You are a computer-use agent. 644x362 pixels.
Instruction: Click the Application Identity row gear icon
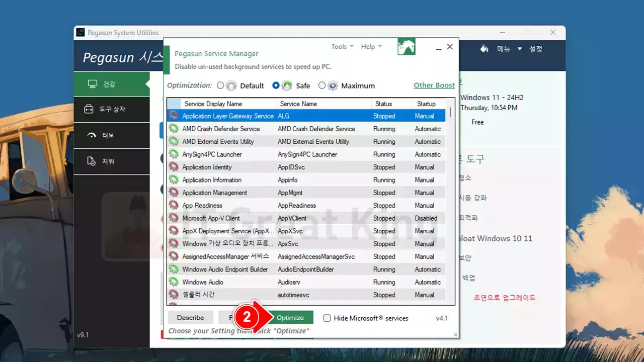(x=174, y=167)
